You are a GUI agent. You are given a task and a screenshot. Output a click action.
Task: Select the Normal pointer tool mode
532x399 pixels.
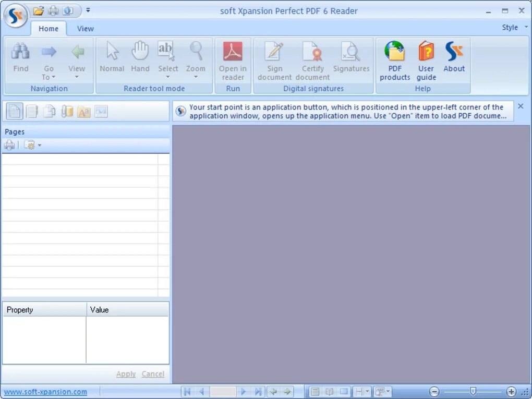pyautogui.click(x=112, y=57)
